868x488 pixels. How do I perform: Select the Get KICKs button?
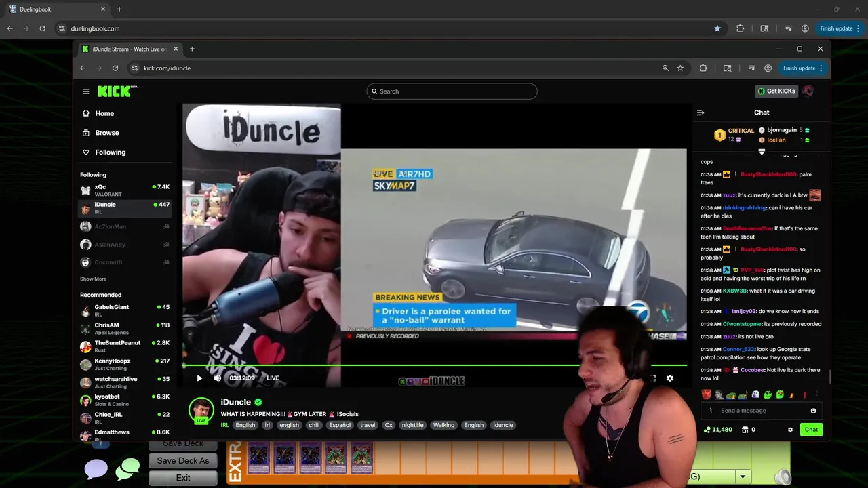[776, 91]
